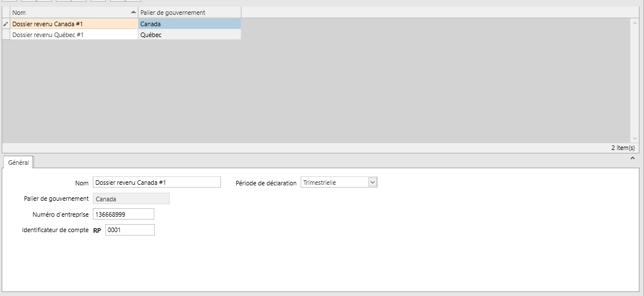Click the greyed Palier de gouvernement field

tap(132, 198)
